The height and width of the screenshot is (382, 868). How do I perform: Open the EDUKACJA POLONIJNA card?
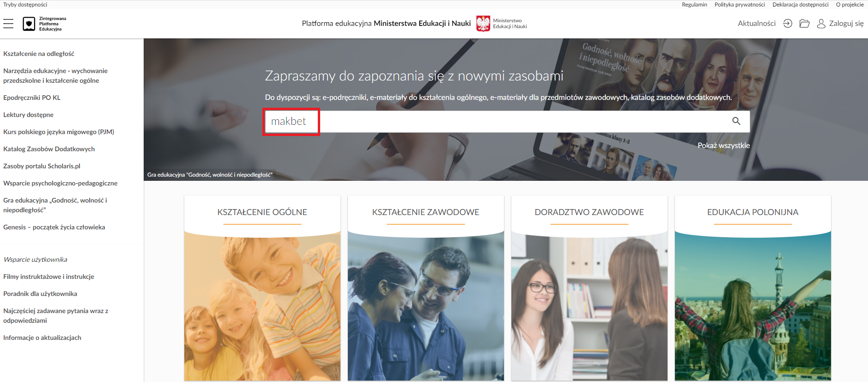tap(753, 288)
